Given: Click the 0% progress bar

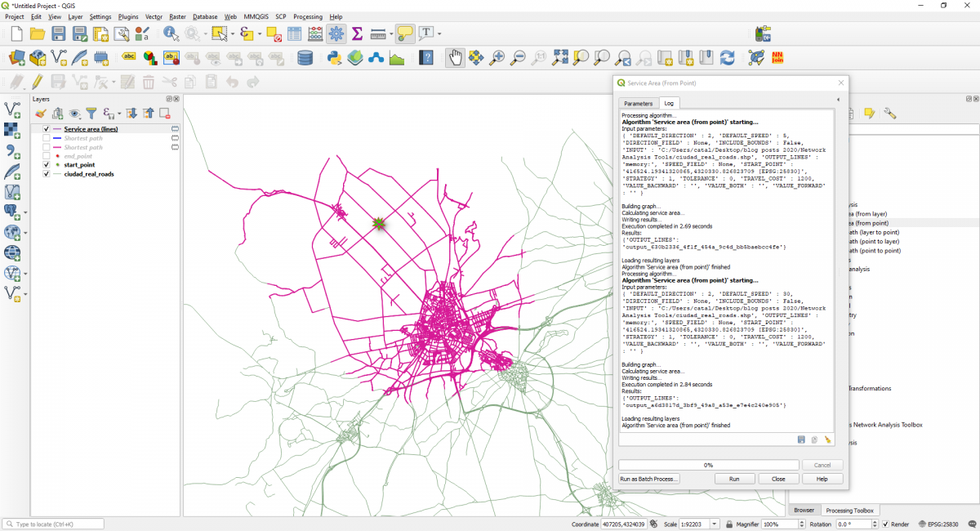Looking at the screenshot, I should pyautogui.click(x=708, y=465).
